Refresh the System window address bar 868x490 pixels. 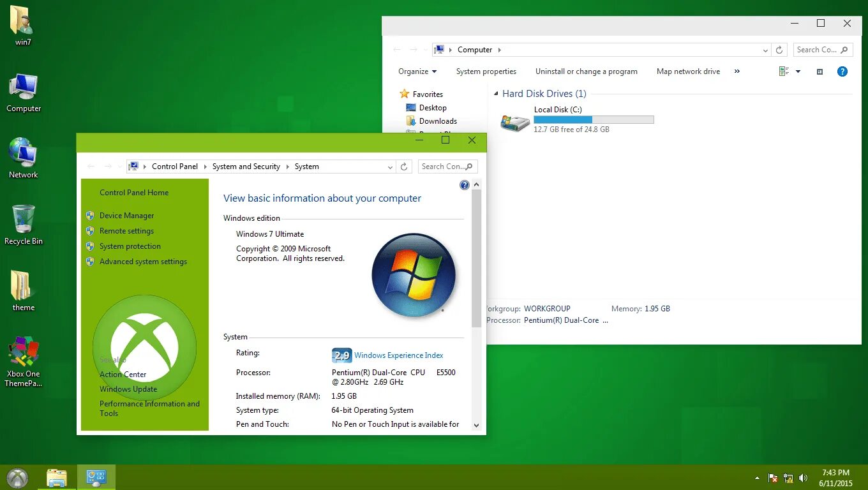pos(403,167)
